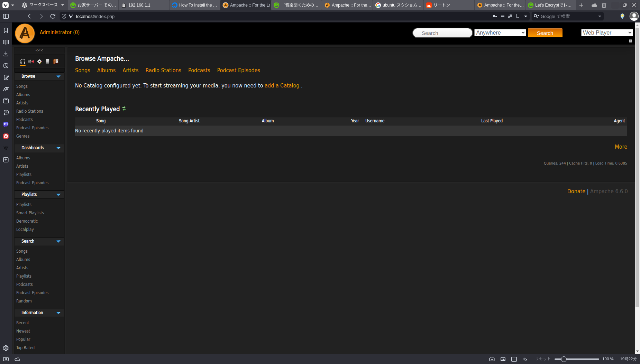Viewport: 640px width, 364px height.
Task: Open the Web Player output dropdown
Action: pos(606,32)
